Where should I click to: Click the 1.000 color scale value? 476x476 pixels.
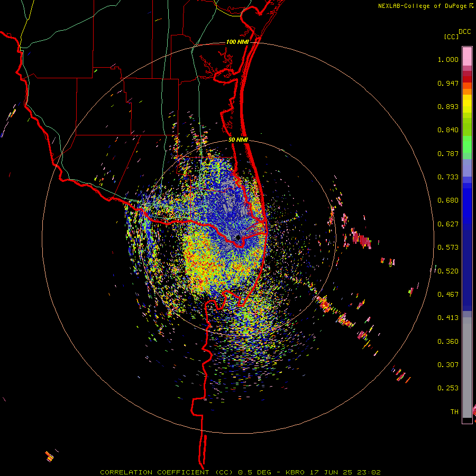[448, 59]
